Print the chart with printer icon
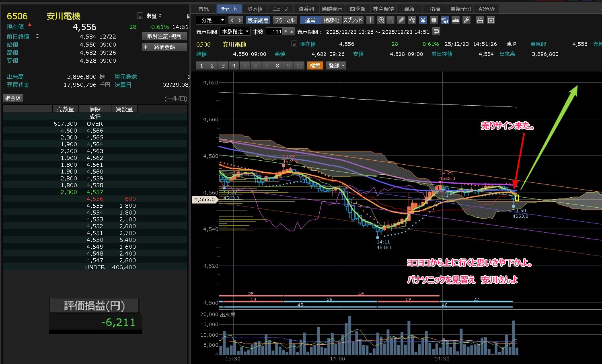Image resolution: width=602 pixels, height=364 pixels. tap(480, 20)
